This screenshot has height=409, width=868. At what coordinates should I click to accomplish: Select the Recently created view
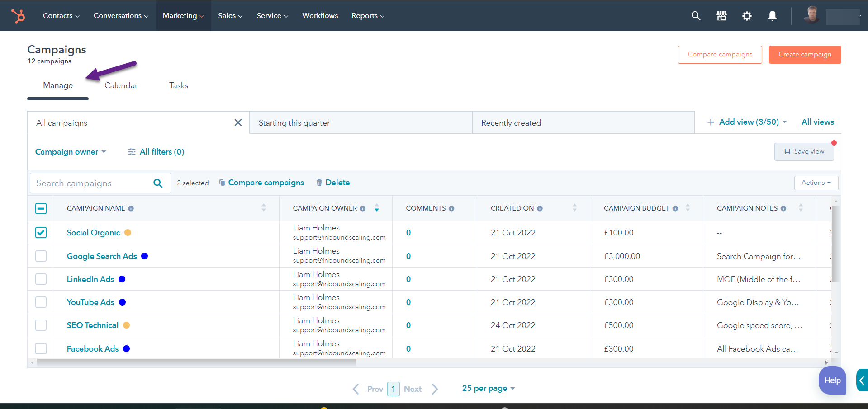pos(583,122)
